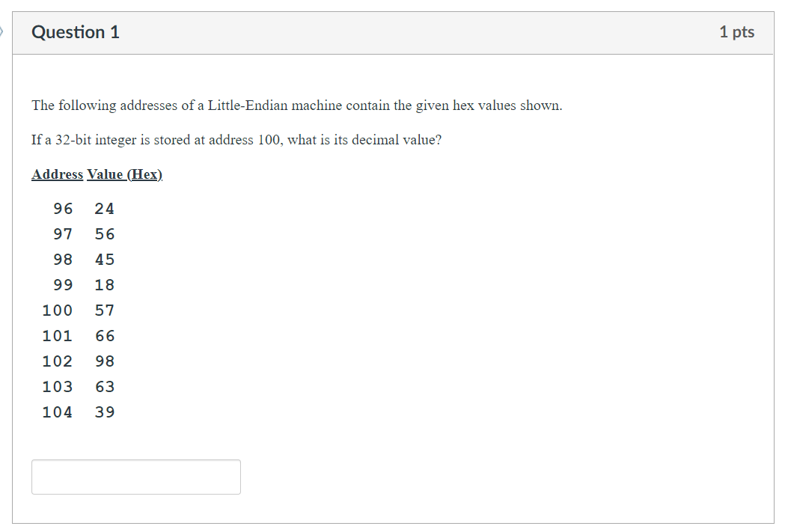Click hex value 66 at address 101
Viewport: 791px width, 532px height.
pyautogui.click(x=105, y=335)
